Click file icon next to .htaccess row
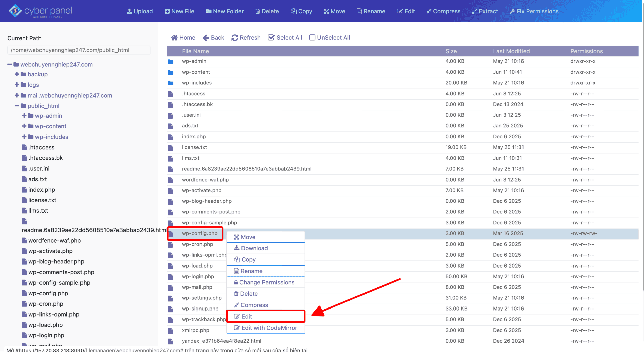This screenshot has width=644, height=352. pos(170,94)
